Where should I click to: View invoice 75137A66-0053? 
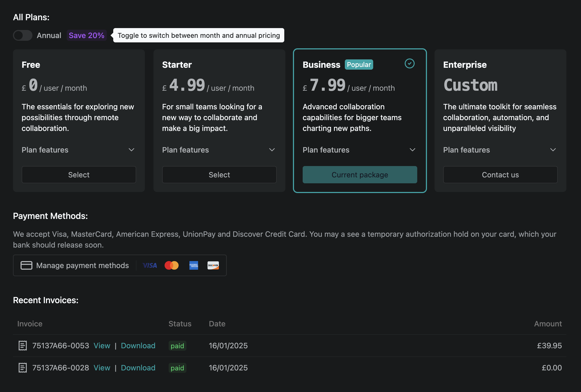click(102, 346)
